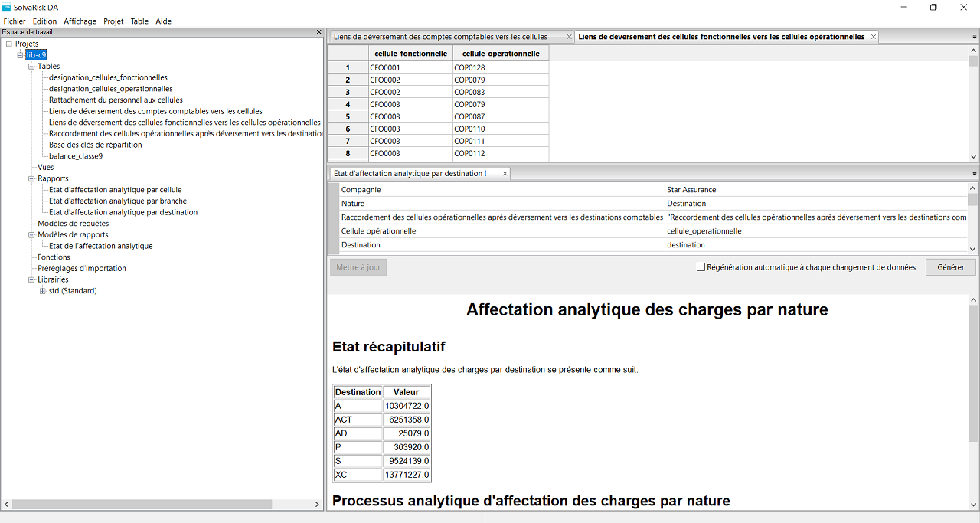Image resolution: width=980 pixels, height=523 pixels.
Task: Collapse the Tables tree node
Action: (x=32, y=67)
